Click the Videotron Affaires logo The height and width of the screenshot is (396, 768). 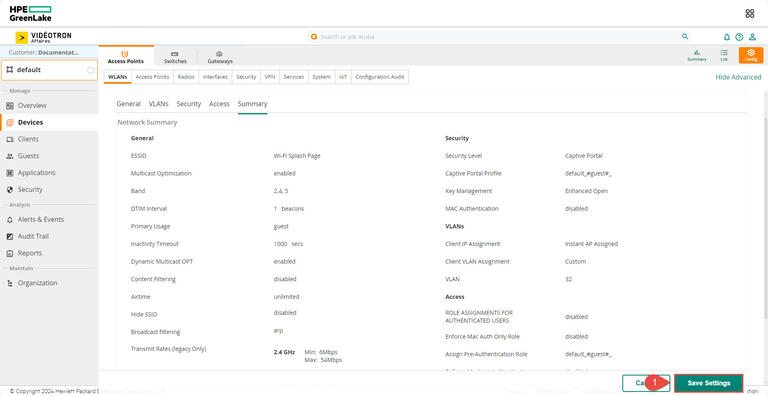click(x=44, y=37)
